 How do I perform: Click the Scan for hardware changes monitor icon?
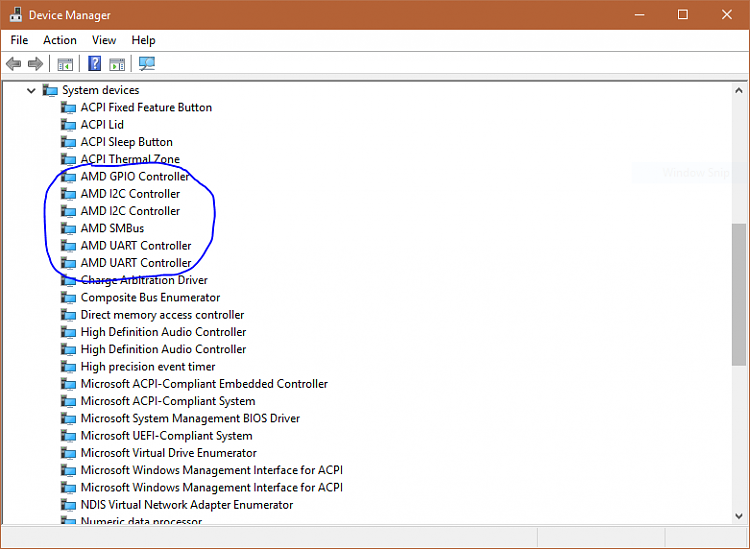click(146, 64)
